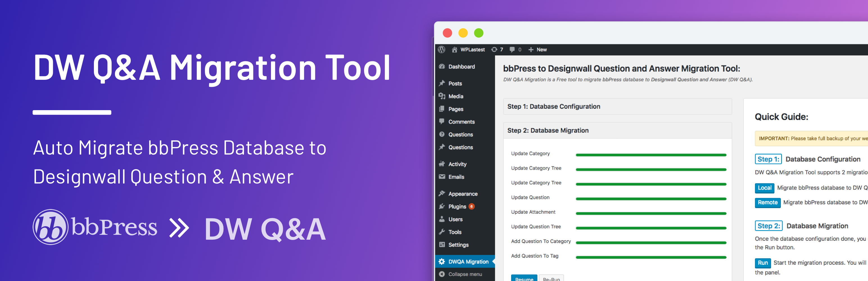Click the Collapse menu arrow icon
This screenshot has width=868, height=281.
[x=442, y=274]
